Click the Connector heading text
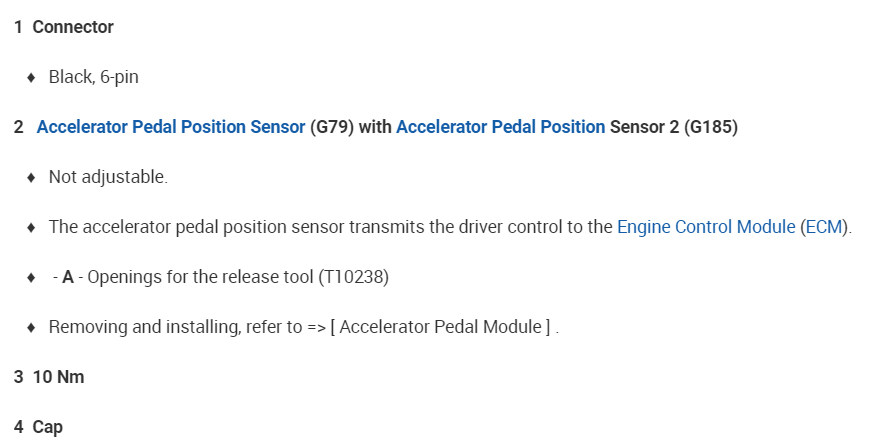 [x=73, y=27]
